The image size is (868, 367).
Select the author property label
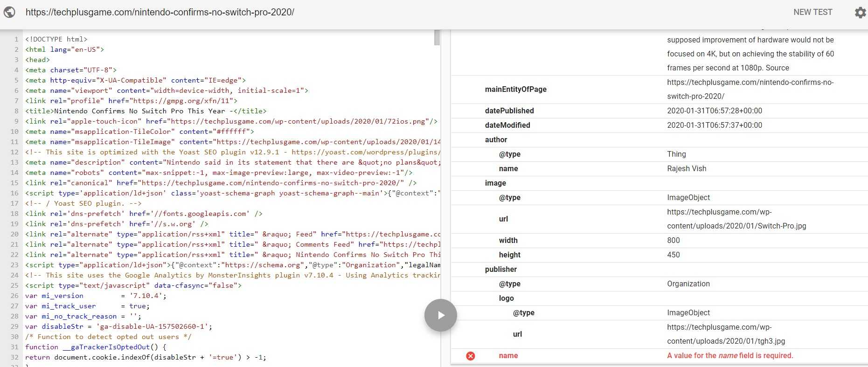496,140
